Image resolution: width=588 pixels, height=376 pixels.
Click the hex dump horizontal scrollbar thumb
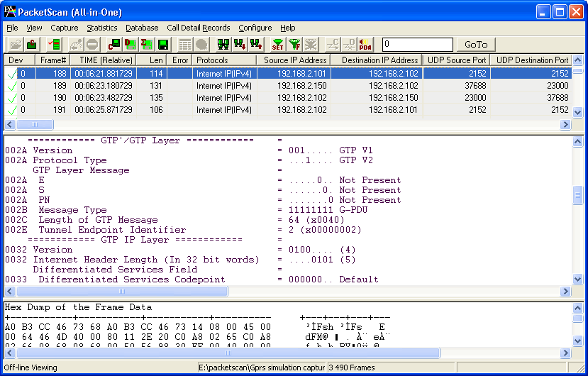click(x=228, y=353)
